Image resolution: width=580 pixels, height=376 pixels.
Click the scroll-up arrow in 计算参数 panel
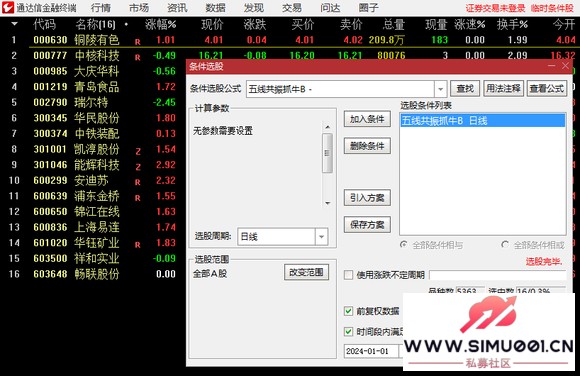[x=327, y=127]
